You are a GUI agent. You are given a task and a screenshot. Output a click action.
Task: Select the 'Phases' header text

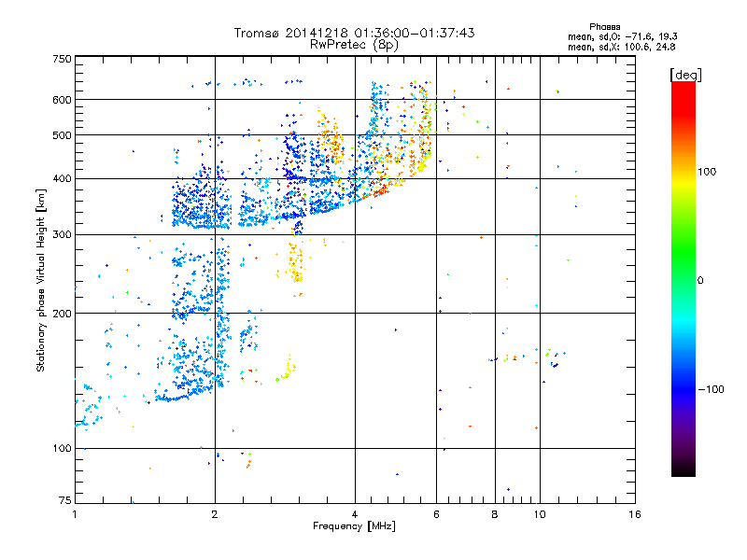click(604, 27)
